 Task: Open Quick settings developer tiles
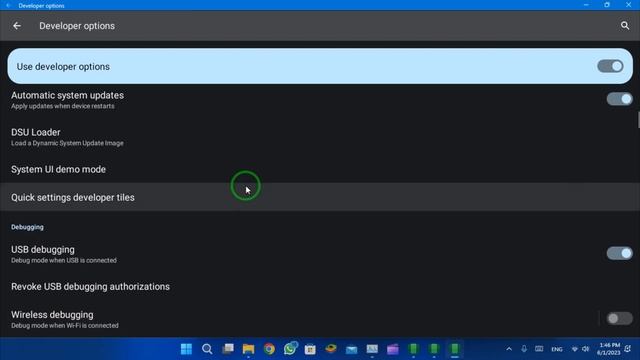pyautogui.click(x=320, y=197)
